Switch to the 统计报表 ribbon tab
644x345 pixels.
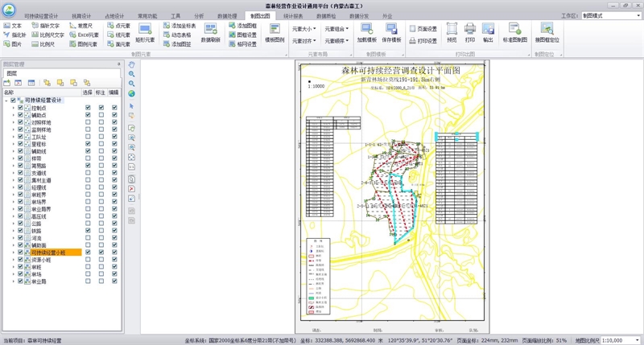[294, 14]
